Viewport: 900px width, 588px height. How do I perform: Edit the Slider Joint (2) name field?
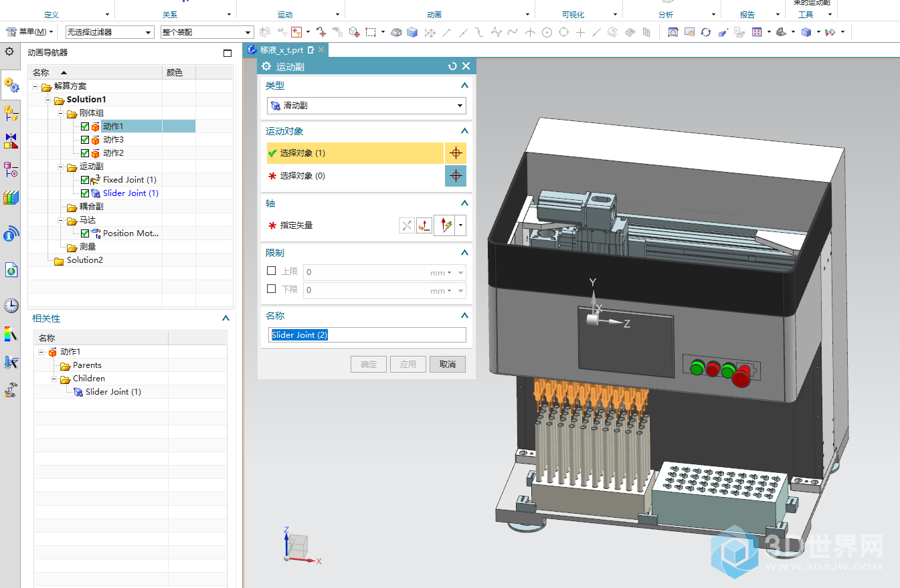pos(367,334)
